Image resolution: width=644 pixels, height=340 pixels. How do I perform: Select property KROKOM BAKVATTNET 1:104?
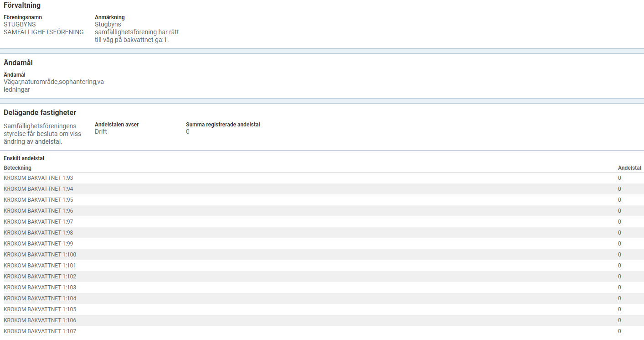[40, 298]
